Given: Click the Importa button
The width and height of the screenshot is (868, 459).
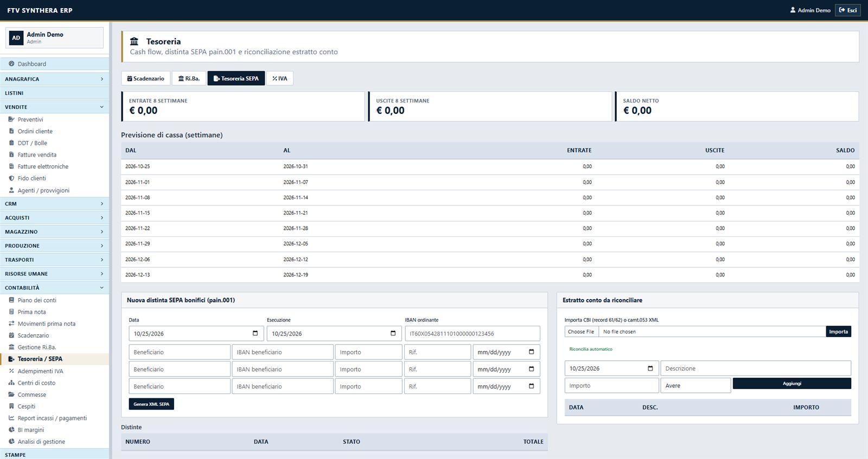Looking at the screenshot, I should coord(838,332).
